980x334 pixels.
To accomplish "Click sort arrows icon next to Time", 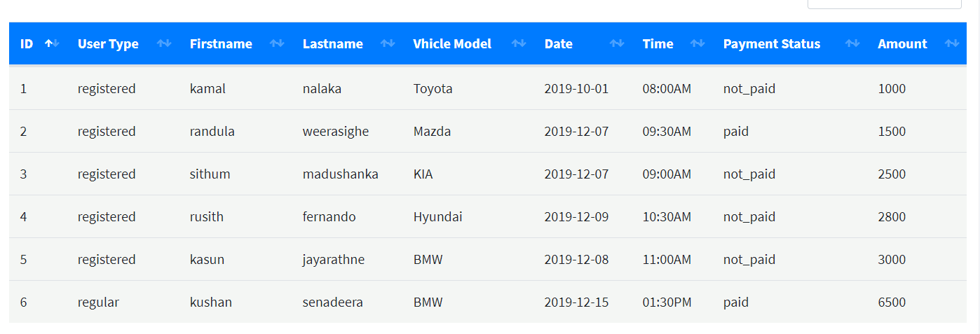I will 698,43.
